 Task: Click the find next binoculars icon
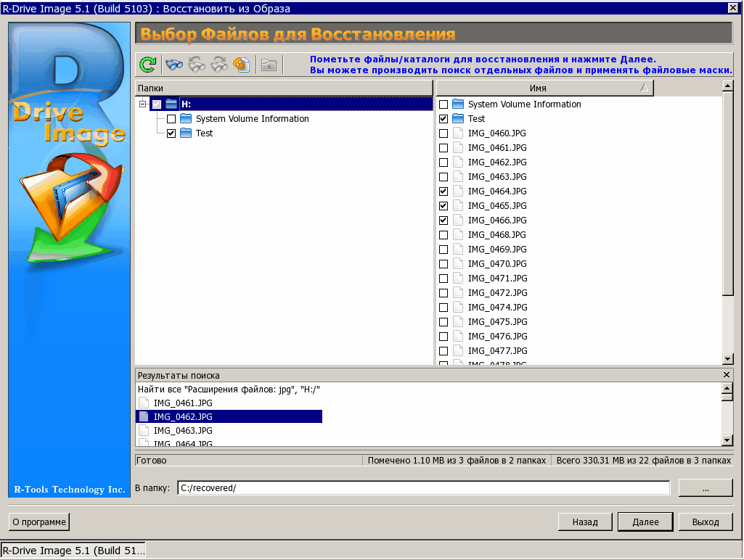pos(219,64)
